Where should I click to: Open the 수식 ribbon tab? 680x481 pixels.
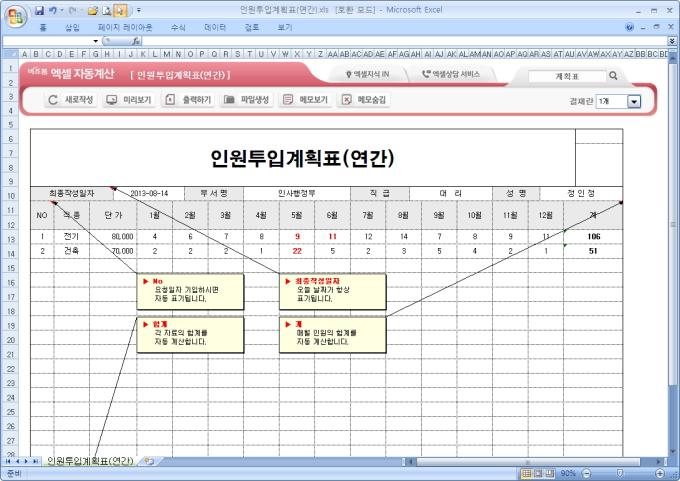[x=178, y=28]
